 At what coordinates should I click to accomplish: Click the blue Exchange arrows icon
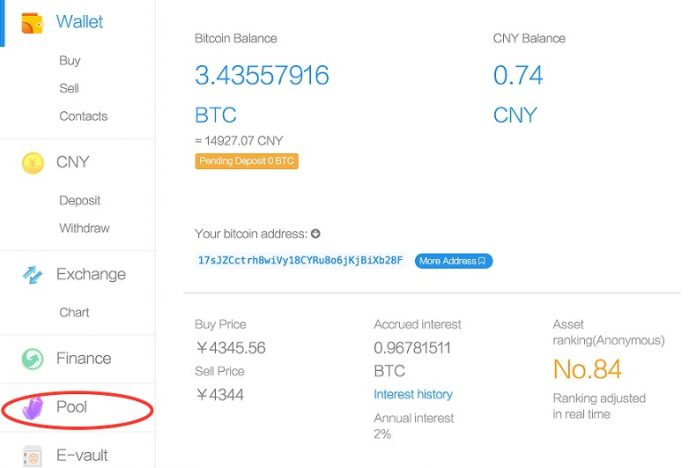coord(32,275)
